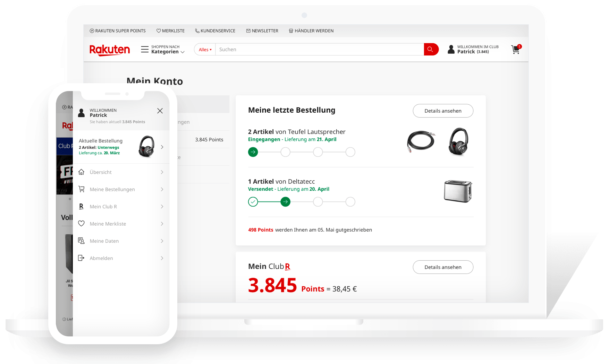
Task: Close the phone menu with X
Action: coord(160,111)
